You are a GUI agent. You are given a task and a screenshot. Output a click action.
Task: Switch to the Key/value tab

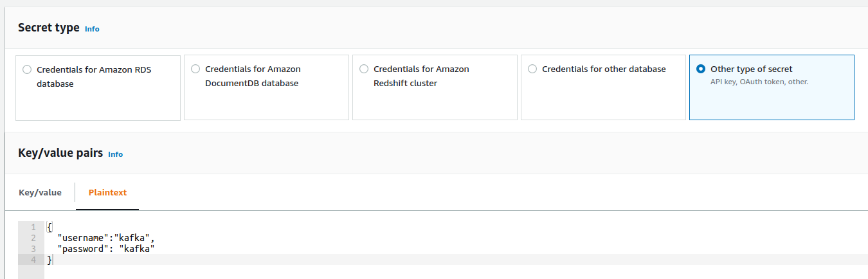click(40, 192)
